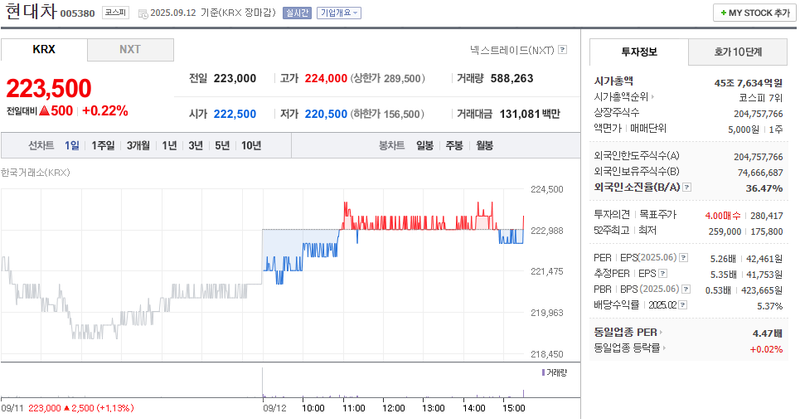Image resolution: width=800 pixels, height=419 pixels.
Task: Click the help icon beside 추정PER EPS
Action: (663, 274)
